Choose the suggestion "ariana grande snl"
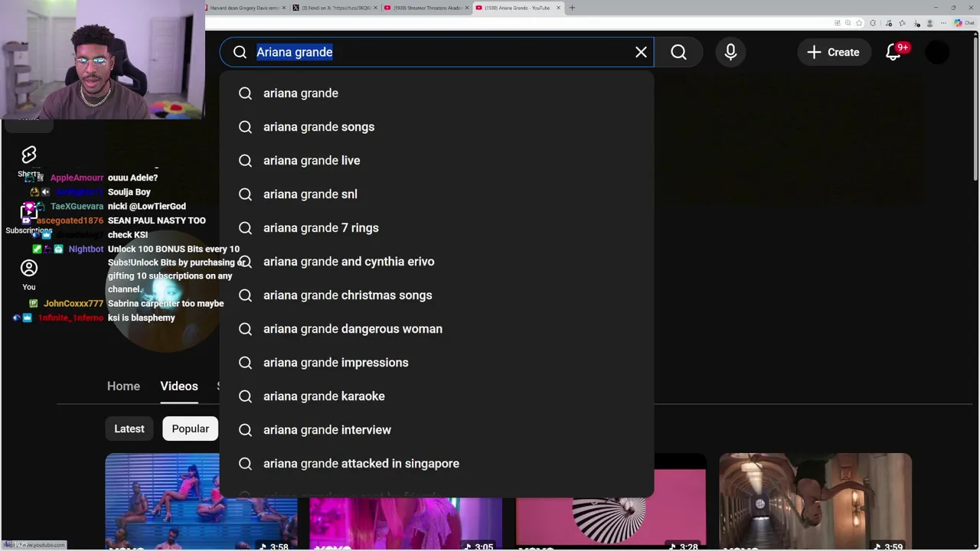 click(x=436, y=194)
